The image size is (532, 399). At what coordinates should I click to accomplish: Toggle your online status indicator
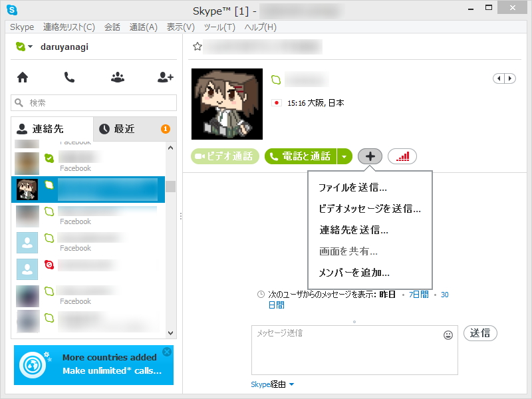[x=19, y=47]
